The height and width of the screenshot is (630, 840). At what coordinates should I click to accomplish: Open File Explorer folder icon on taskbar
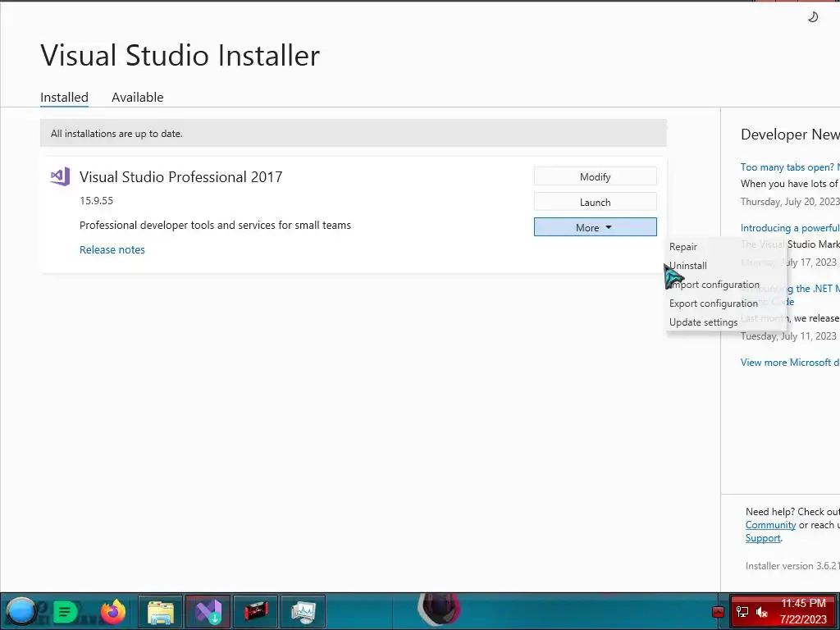click(x=160, y=611)
